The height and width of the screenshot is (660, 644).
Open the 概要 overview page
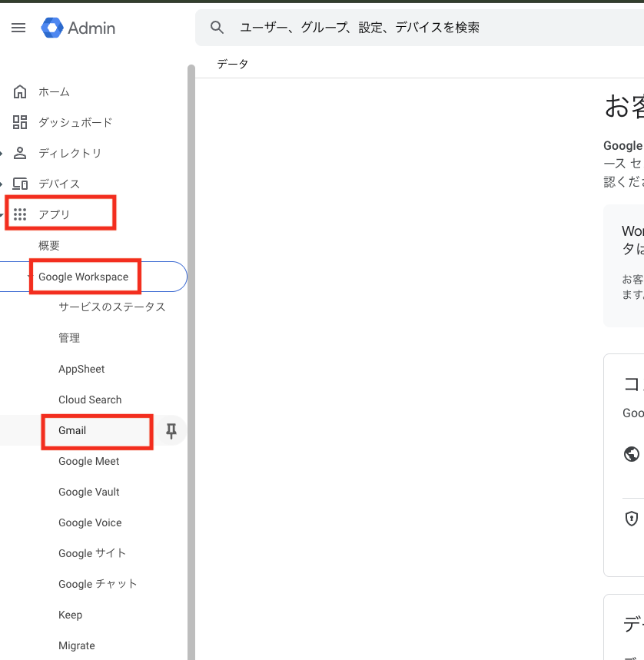click(49, 246)
